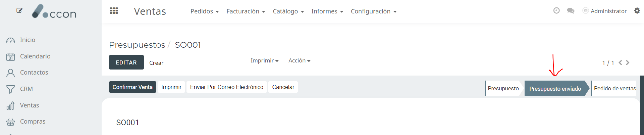Open the Informes menu
Image resolution: width=644 pixels, height=135 pixels.
[x=327, y=11]
